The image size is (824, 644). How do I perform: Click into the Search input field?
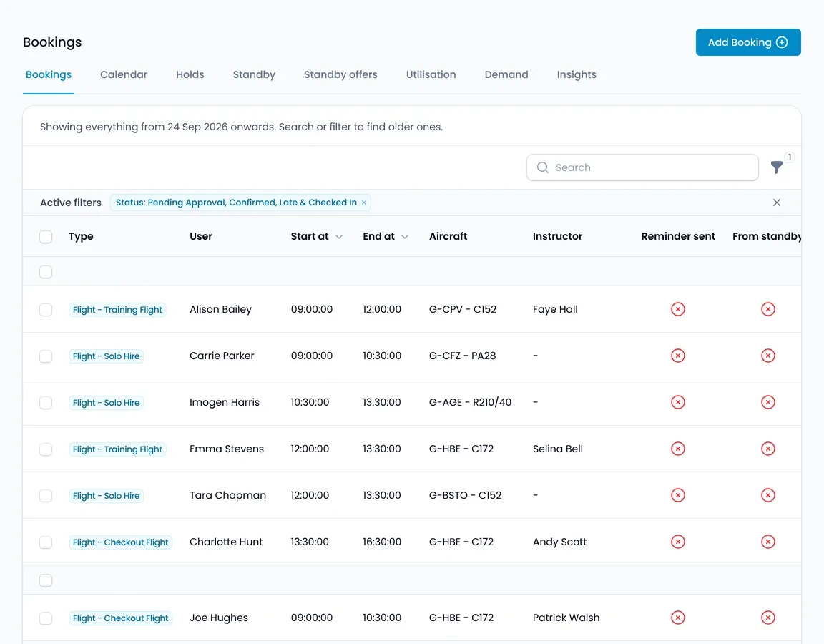click(642, 167)
